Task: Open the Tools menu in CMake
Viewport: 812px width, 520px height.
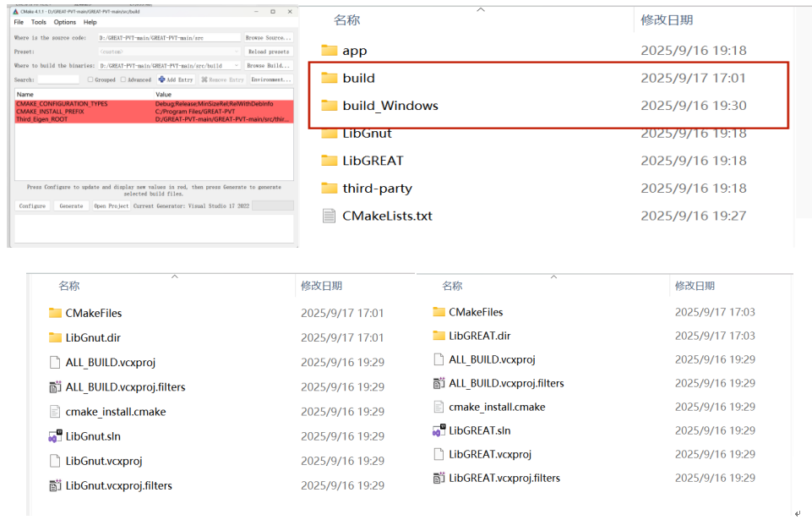Action: tap(38, 22)
